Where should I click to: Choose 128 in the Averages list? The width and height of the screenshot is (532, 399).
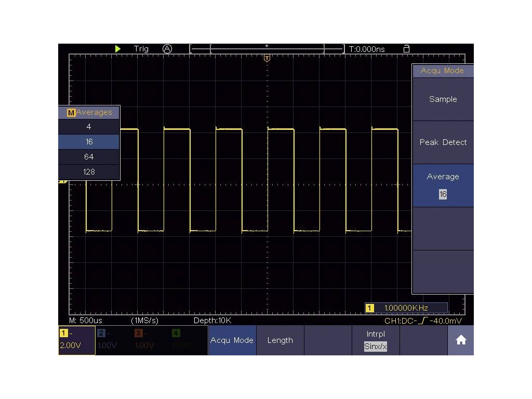click(89, 172)
